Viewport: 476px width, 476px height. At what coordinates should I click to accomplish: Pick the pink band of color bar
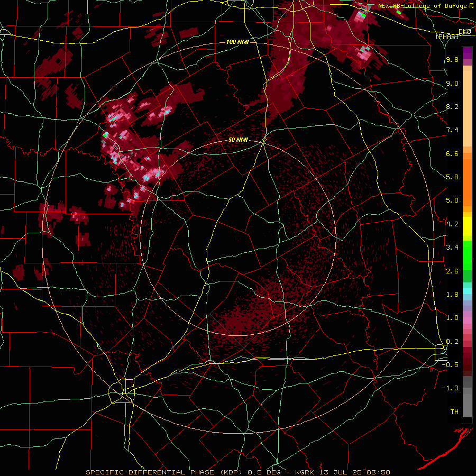click(x=467, y=321)
